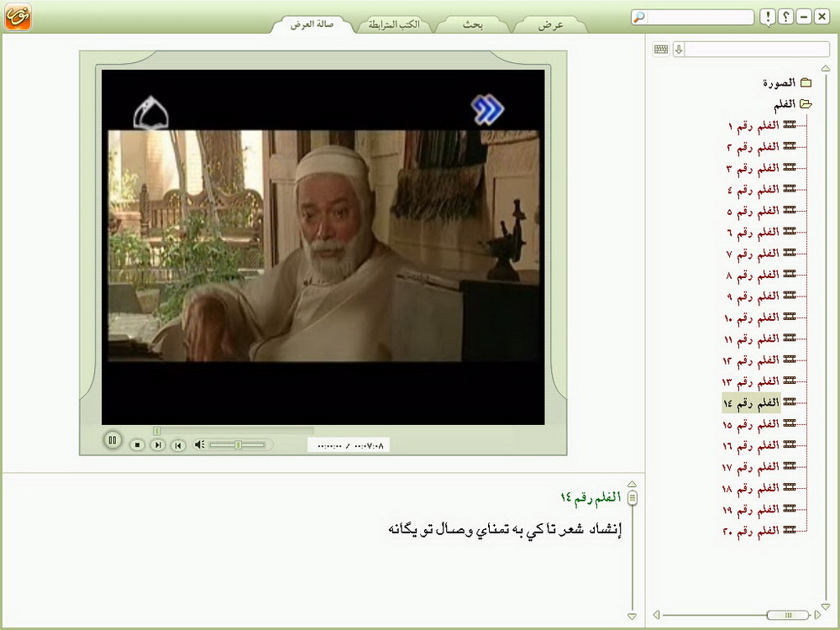Select الفلم رقم ١٧ in the tree
The image size is (840, 630).
[751, 467]
